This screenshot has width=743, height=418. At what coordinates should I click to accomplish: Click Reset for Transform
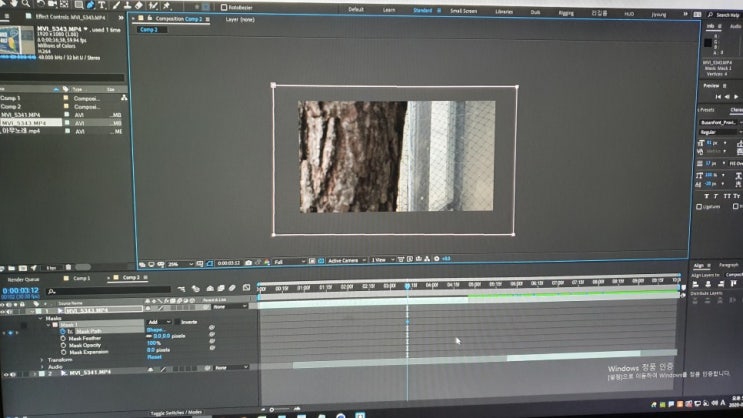pos(154,356)
